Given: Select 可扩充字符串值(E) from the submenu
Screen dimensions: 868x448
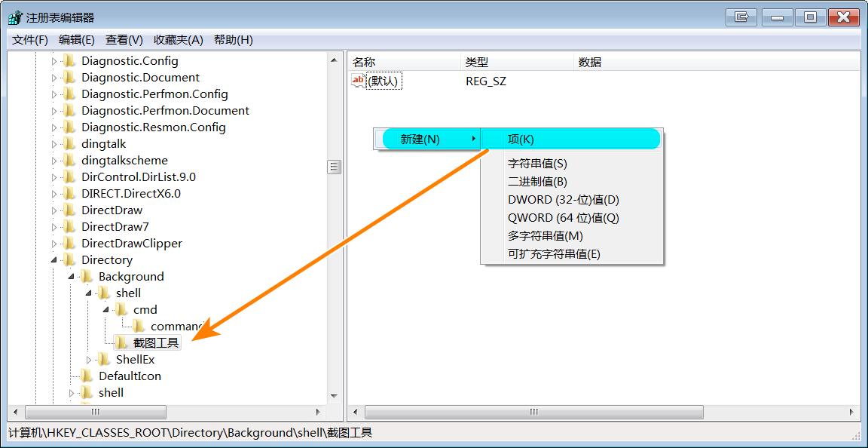Looking at the screenshot, I should pyautogui.click(x=571, y=254).
